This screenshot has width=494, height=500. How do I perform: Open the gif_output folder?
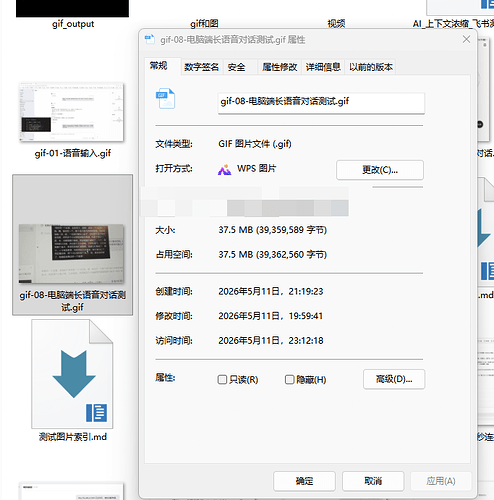pos(72,8)
